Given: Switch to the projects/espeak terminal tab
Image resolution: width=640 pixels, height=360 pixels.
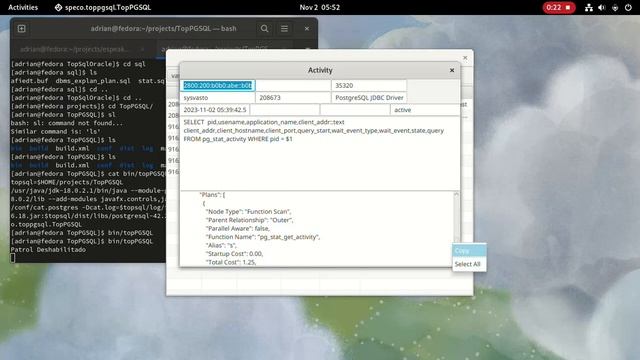Looking at the screenshot, I should coord(74,49).
